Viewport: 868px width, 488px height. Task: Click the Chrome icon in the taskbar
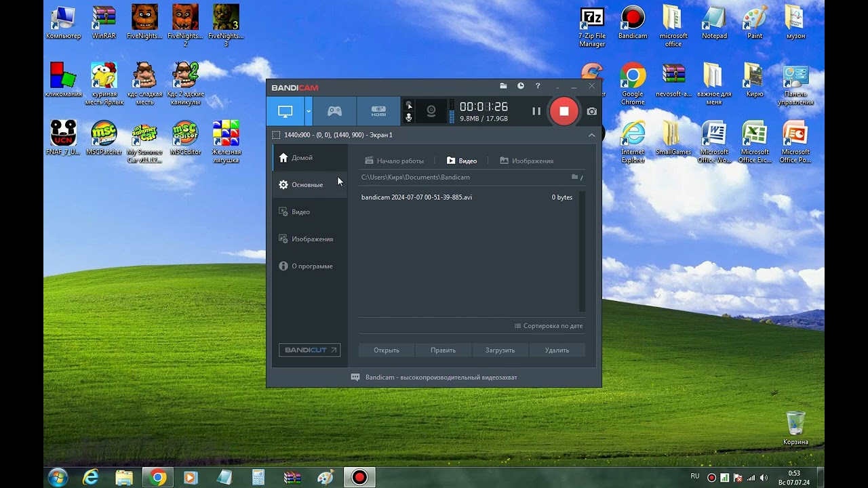pos(158,478)
